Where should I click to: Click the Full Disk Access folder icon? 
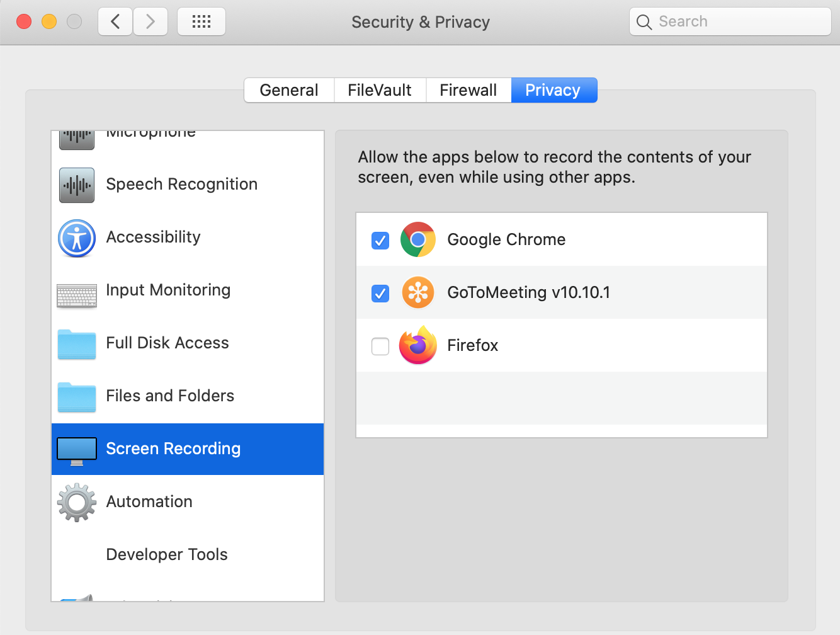(77, 344)
